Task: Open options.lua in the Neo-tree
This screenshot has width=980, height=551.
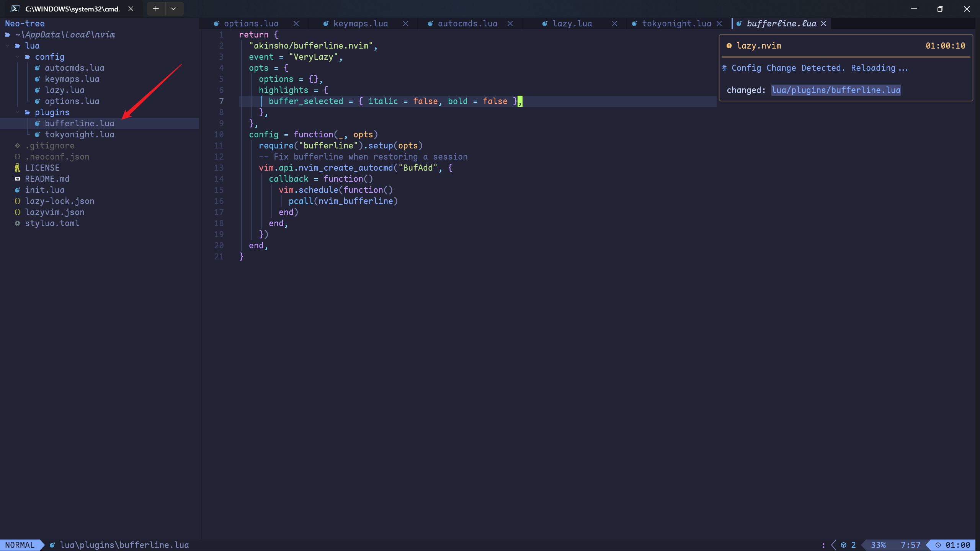Action: (72, 101)
